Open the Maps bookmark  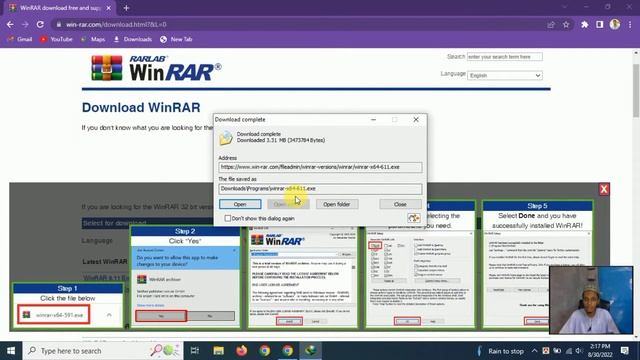click(93, 39)
